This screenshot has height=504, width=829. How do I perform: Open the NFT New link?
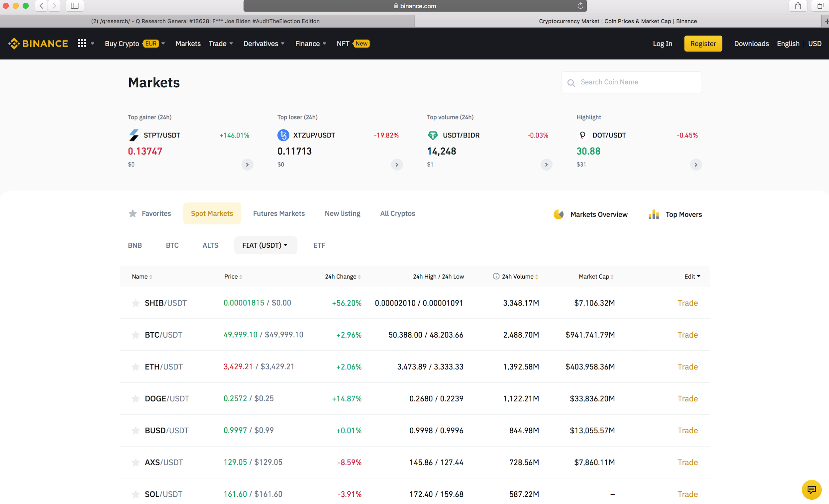[x=353, y=44]
